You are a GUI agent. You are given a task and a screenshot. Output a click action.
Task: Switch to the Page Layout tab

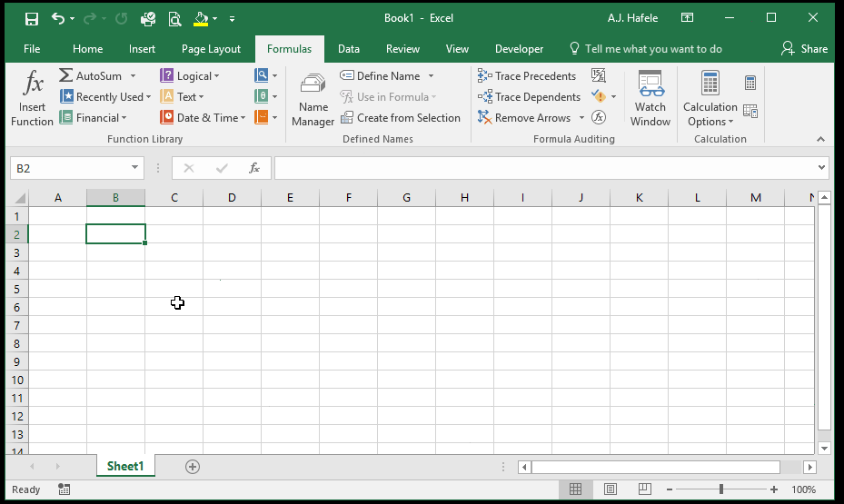tap(211, 49)
